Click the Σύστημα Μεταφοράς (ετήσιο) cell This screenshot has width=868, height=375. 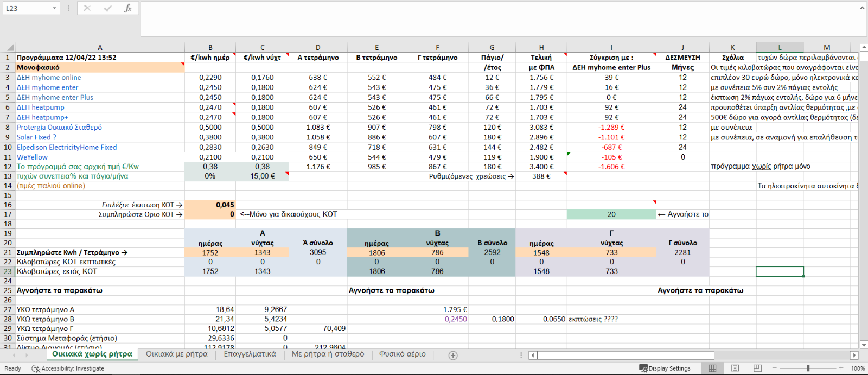(100, 338)
